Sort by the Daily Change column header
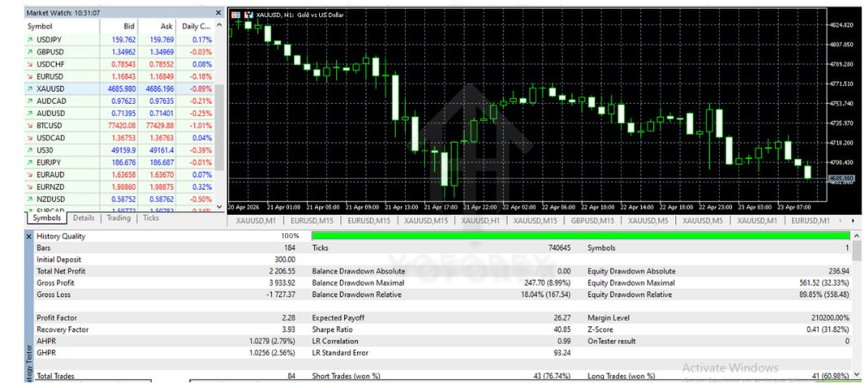 pos(195,26)
